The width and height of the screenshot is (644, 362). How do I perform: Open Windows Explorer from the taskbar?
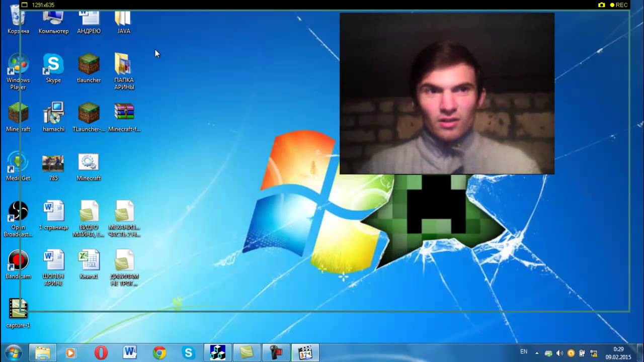click(x=43, y=353)
